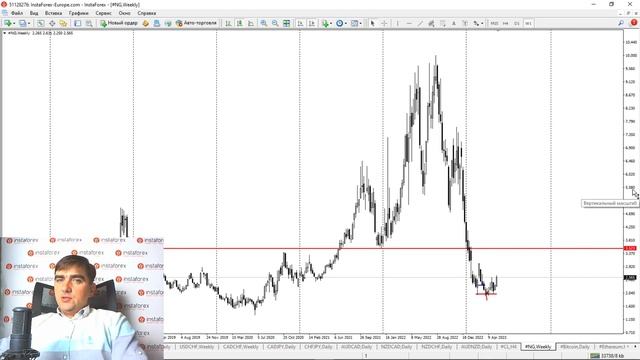Select the horizontal line drawing tool

point(409,23)
